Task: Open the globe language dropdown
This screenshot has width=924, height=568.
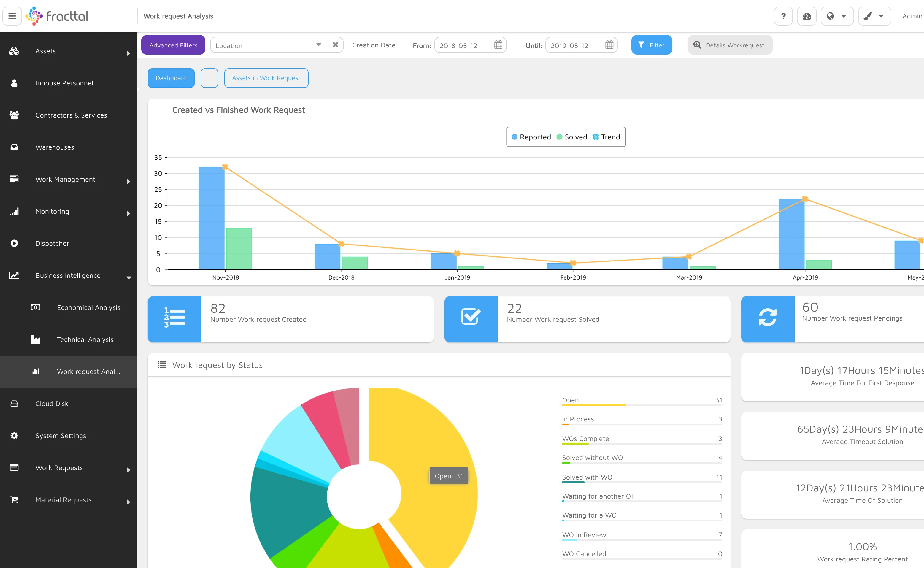Action: tap(837, 16)
